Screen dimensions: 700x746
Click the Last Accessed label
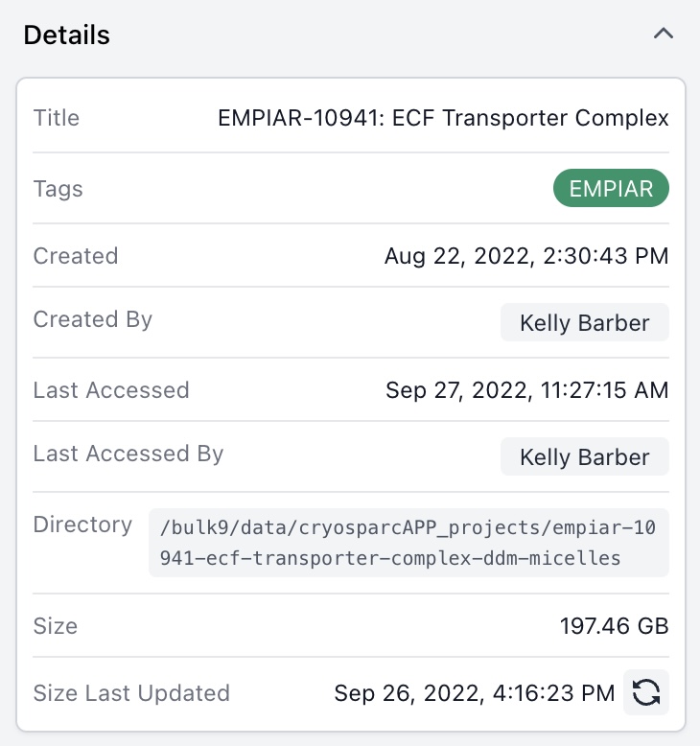click(x=111, y=390)
